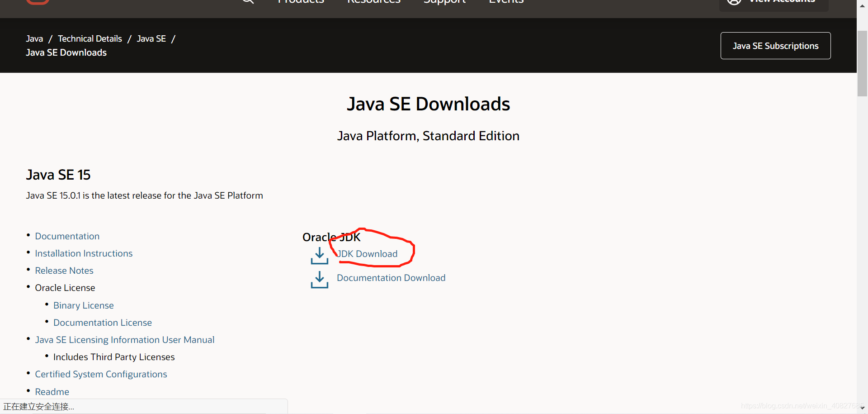Open the Products menu
The width and height of the screenshot is (868, 414).
(301, 1)
